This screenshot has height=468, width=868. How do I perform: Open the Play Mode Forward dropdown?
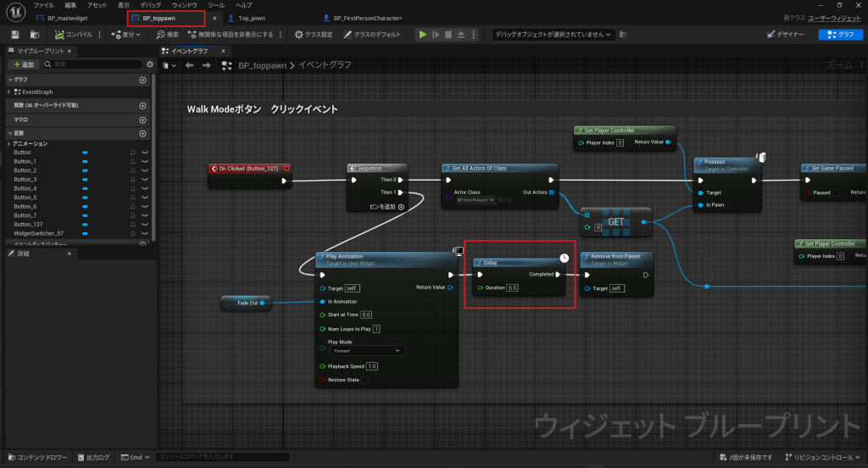click(365, 350)
